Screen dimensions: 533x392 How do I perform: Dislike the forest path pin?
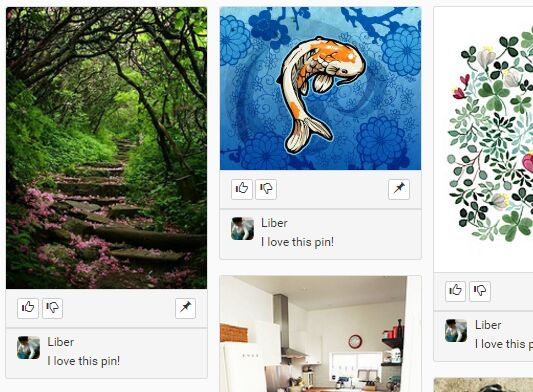52,308
